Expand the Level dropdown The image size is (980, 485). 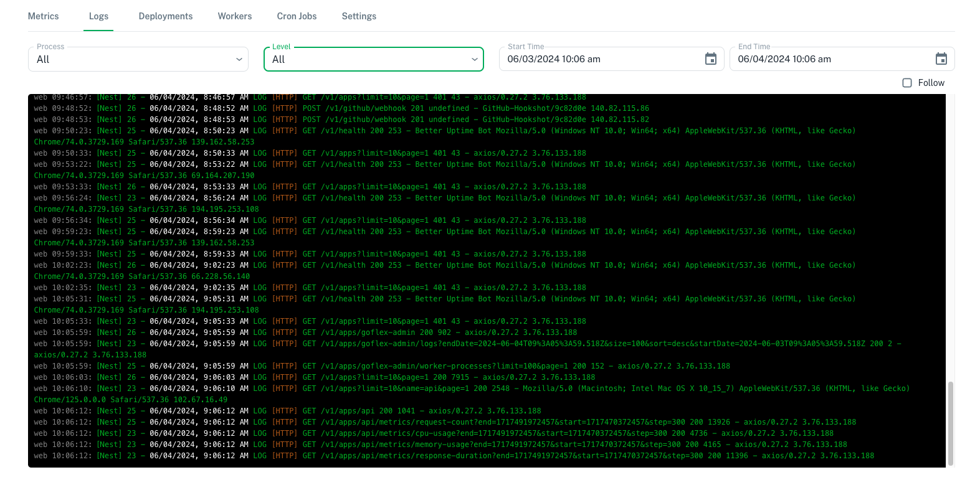(374, 59)
